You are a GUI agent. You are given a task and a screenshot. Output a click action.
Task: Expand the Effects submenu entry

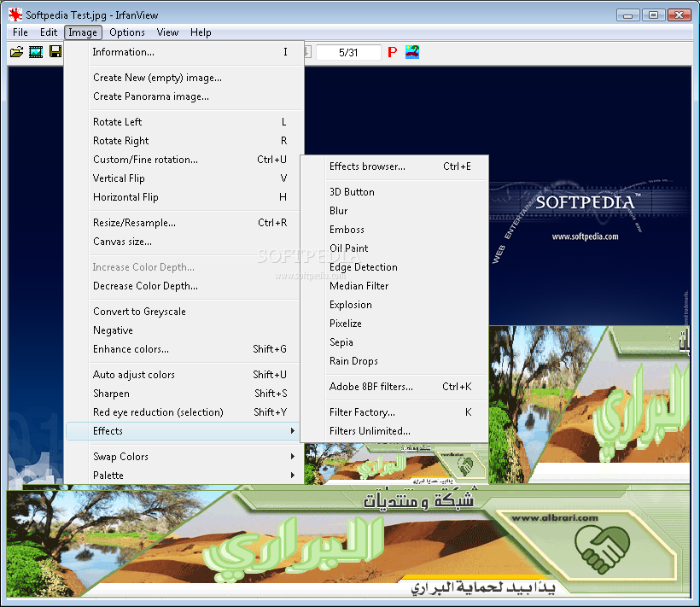click(x=184, y=430)
